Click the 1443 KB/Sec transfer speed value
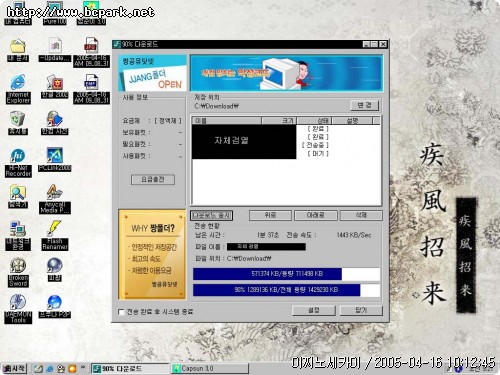The height and width of the screenshot is (375, 500). [354, 235]
